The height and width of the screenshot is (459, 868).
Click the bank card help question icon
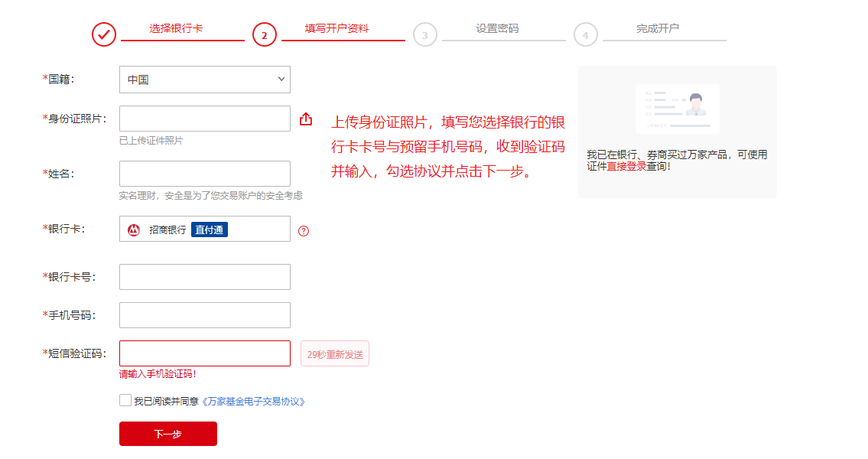[x=304, y=231]
